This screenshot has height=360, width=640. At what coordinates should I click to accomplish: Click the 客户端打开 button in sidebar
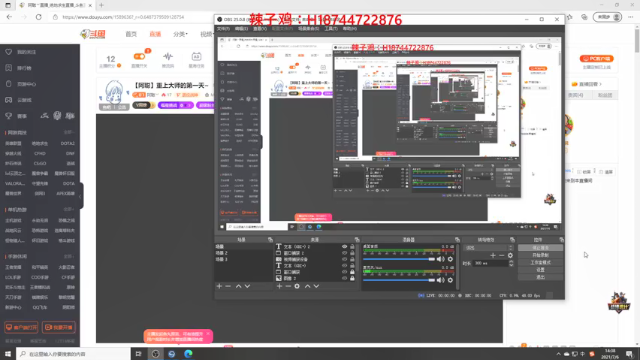[x=21, y=327]
